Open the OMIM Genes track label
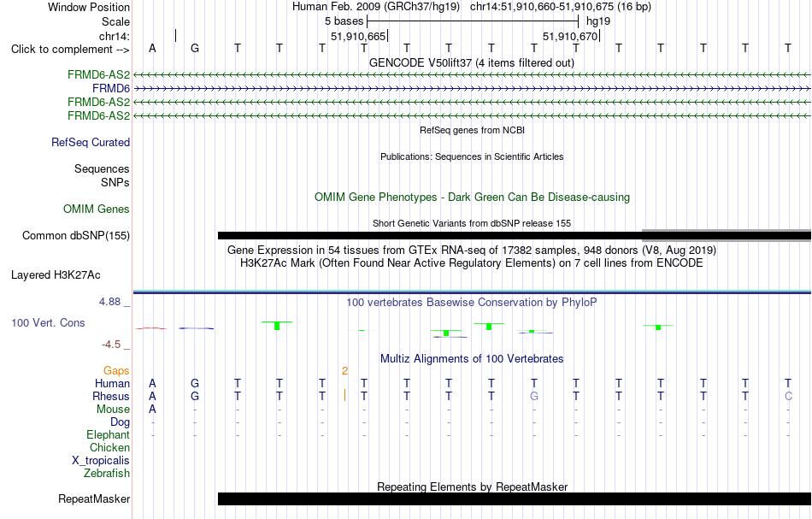The width and height of the screenshot is (812, 519). point(97,209)
